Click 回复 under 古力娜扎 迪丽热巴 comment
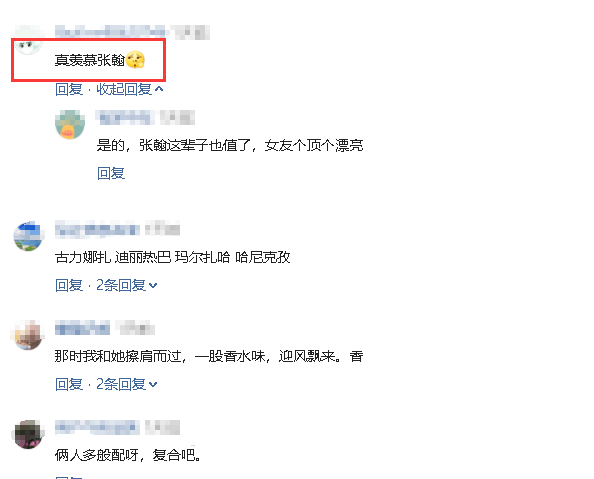The image size is (594, 479). click(x=69, y=285)
